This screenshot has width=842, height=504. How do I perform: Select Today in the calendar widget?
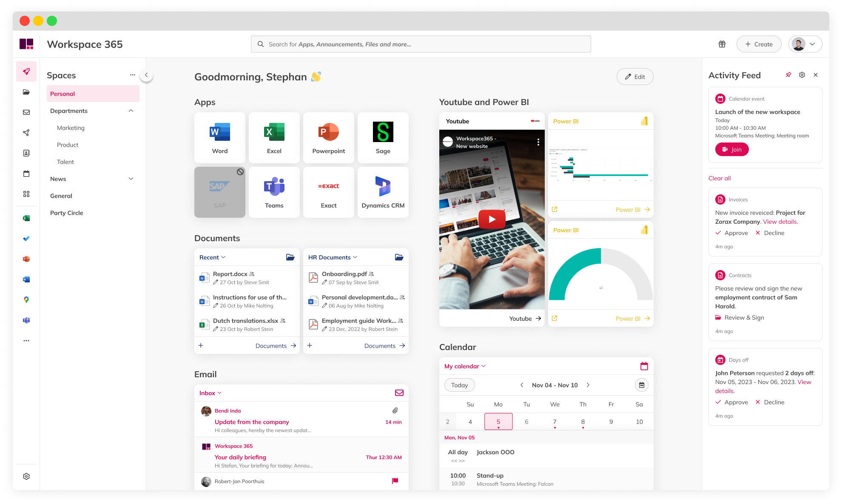459,385
